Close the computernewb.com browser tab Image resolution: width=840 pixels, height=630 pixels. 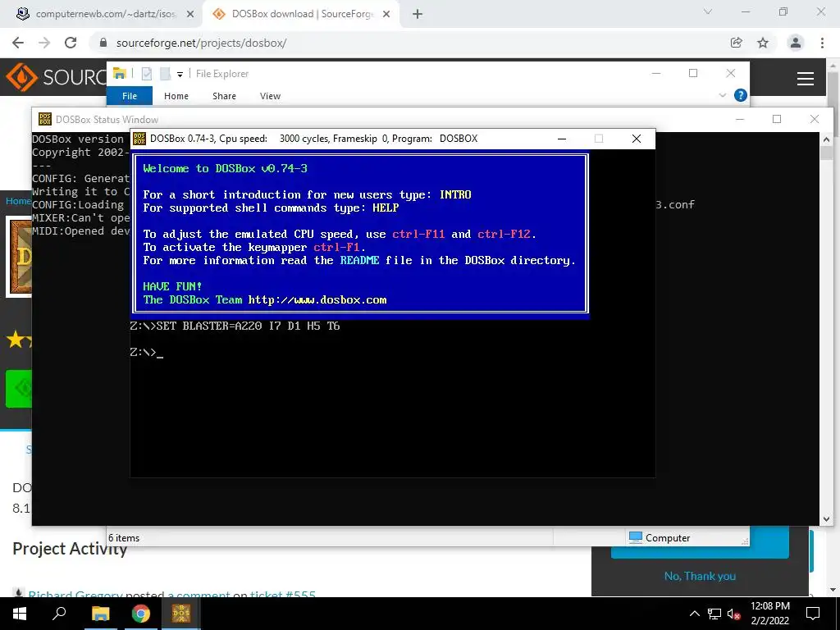[x=190, y=15]
